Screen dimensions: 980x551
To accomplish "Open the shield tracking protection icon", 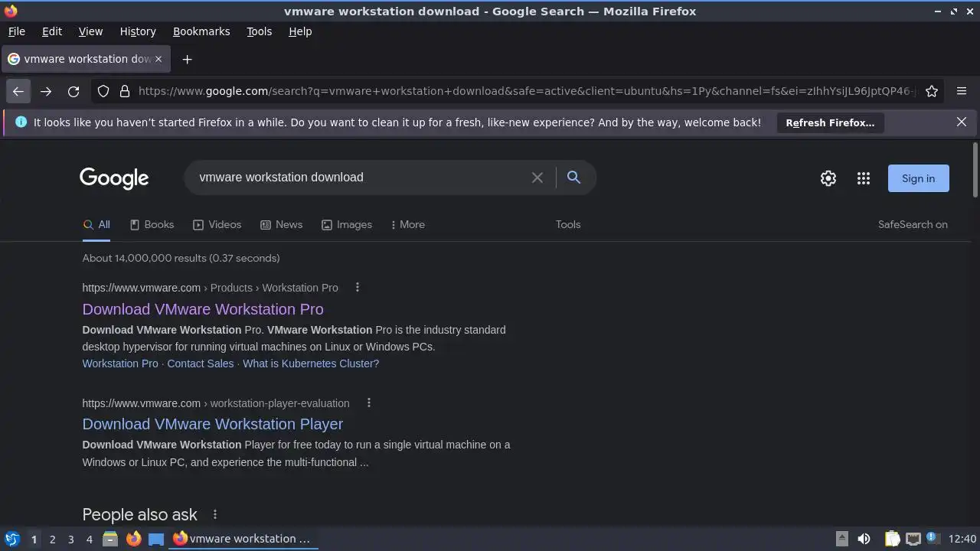I will pyautogui.click(x=103, y=91).
